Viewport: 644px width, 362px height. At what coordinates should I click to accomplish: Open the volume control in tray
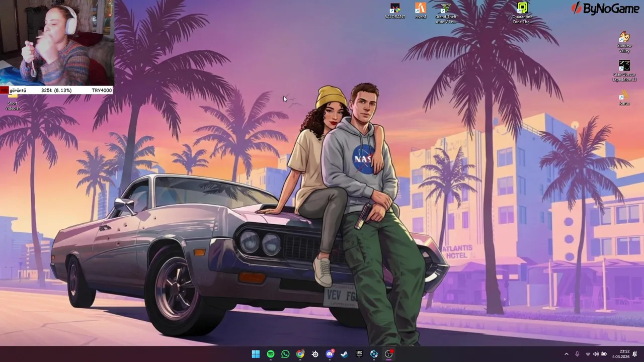[x=596, y=354]
